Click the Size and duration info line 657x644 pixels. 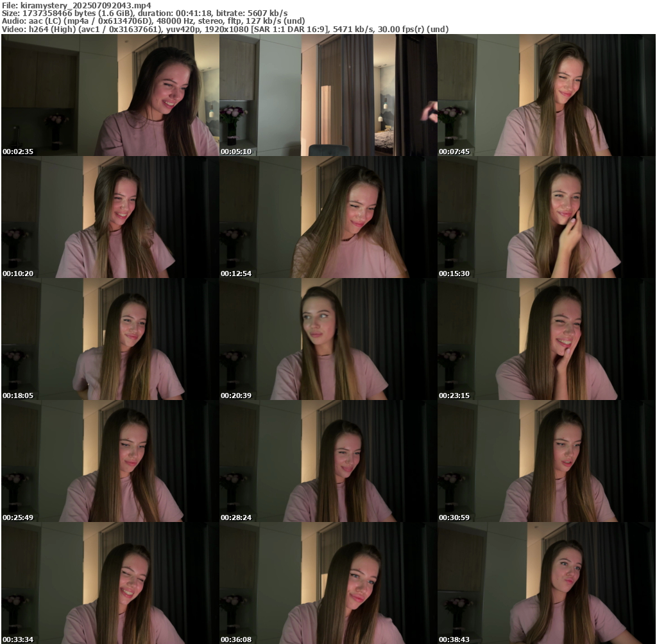[144, 13]
